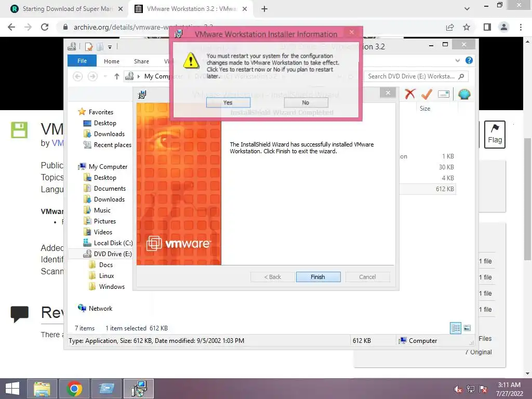Reload the archive.org page
The width and height of the screenshot is (532, 399).
point(45,27)
